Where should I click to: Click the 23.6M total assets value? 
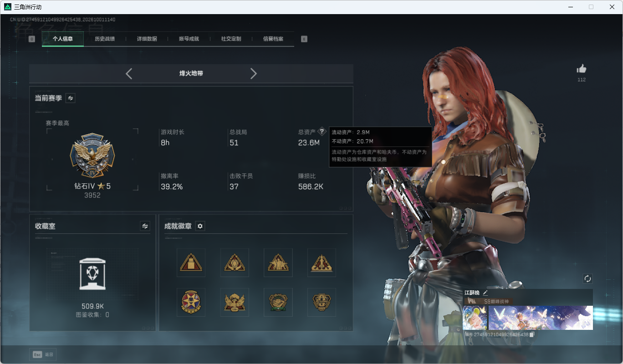tap(309, 143)
